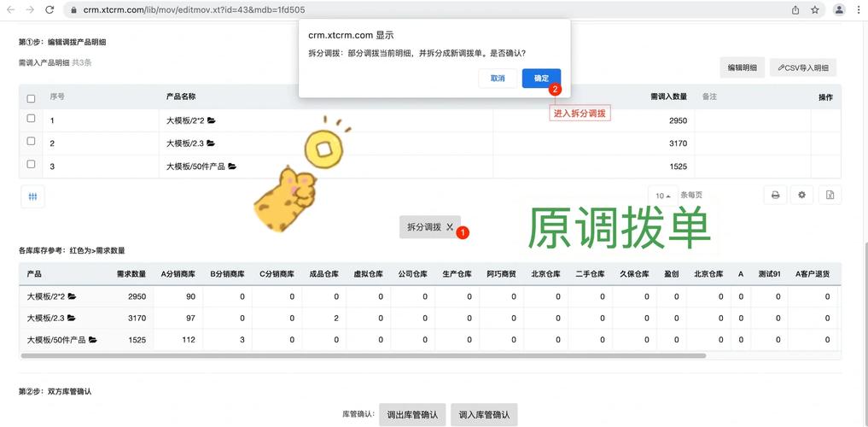
Task: Click the 需求数量 header in stock table
Action: (131, 274)
